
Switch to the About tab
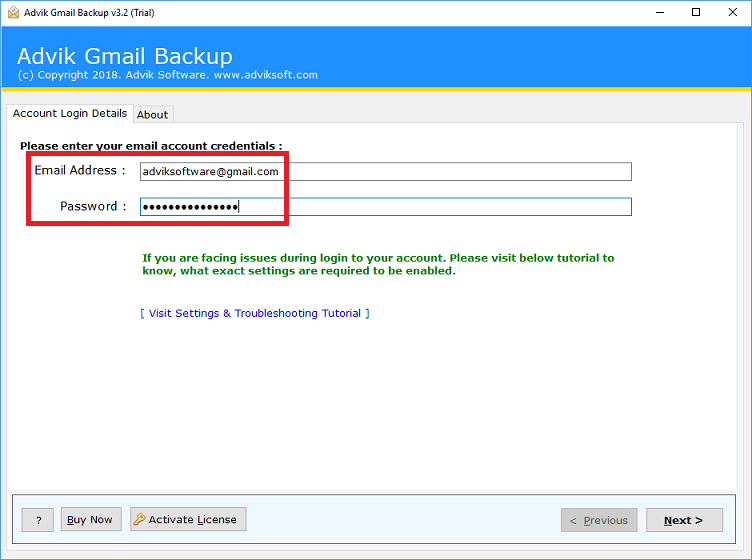153,115
